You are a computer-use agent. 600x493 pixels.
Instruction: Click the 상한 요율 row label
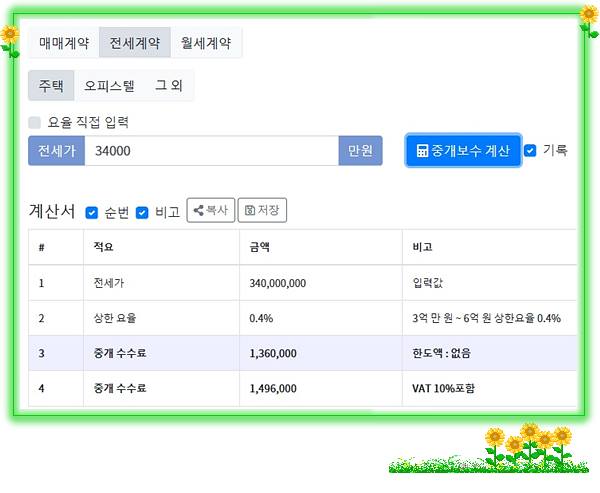[x=115, y=318]
